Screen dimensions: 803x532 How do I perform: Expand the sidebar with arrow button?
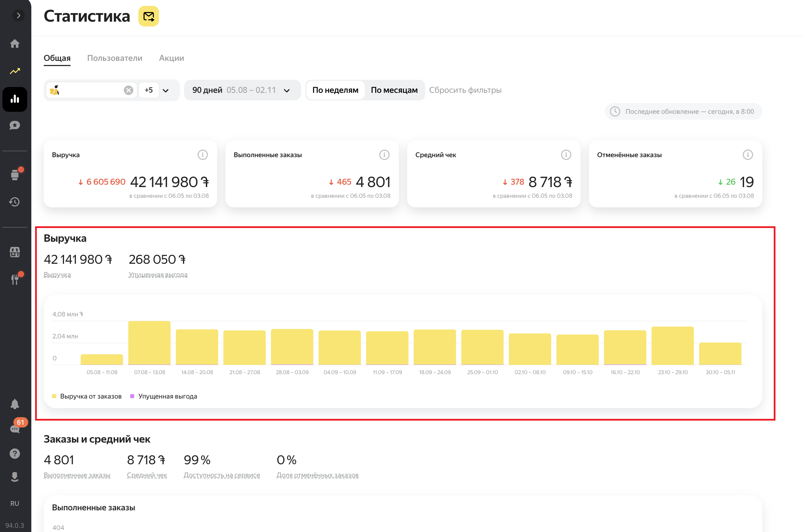(19, 15)
